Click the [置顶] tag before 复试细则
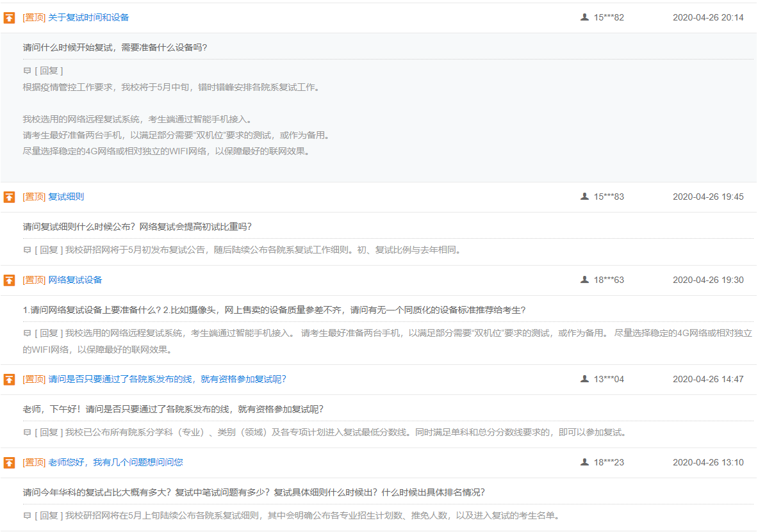This screenshot has width=758, height=532. [x=34, y=197]
